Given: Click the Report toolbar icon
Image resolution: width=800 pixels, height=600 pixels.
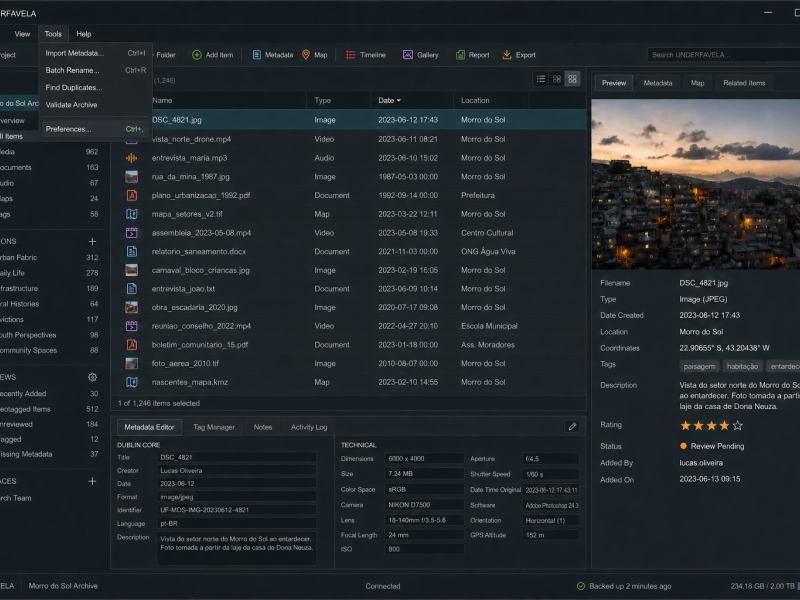Looking at the screenshot, I should click(460, 55).
